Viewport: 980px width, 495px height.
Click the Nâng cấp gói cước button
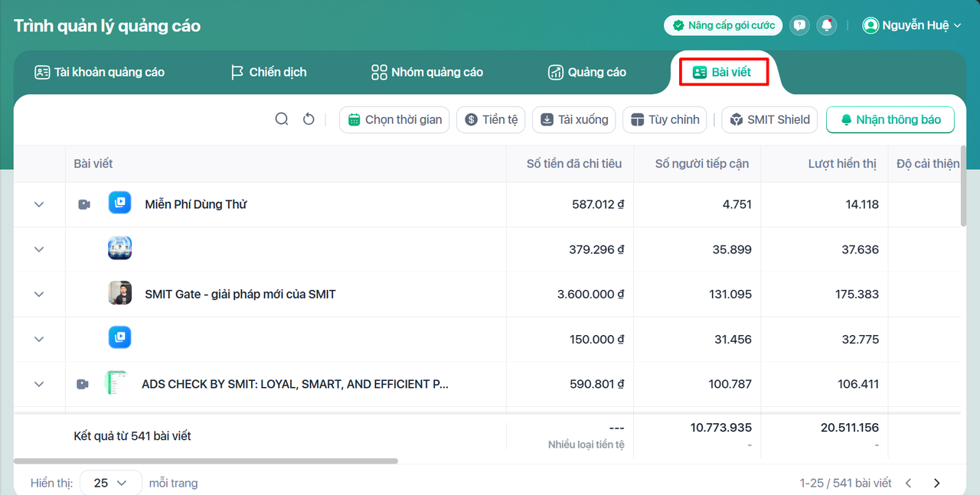point(723,25)
